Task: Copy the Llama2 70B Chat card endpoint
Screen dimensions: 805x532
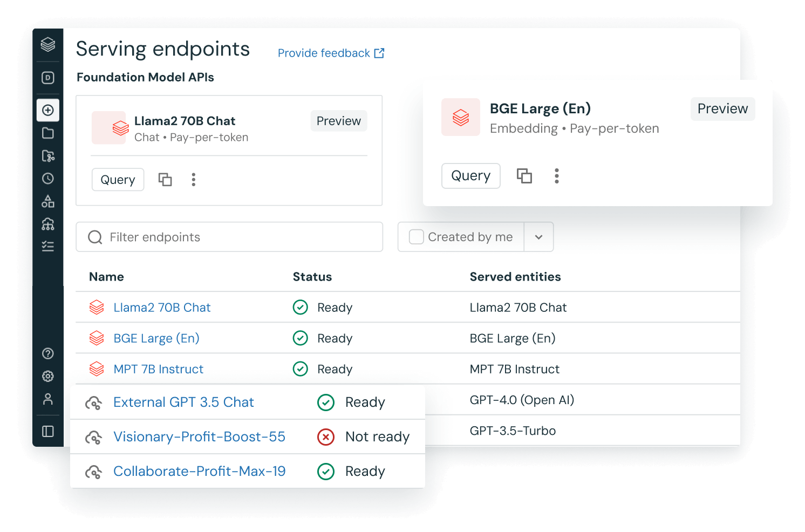Action: 165,180
